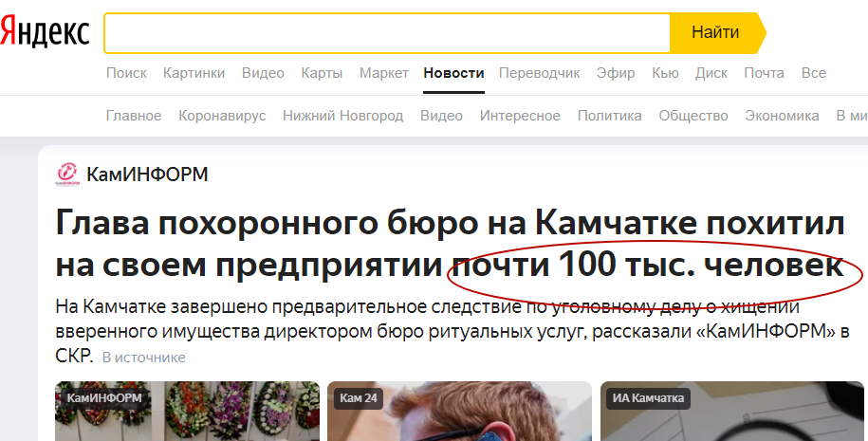The height and width of the screenshot is (441, 868).
Task: Click the КамИНФОРМ source name
Action: 147,175
